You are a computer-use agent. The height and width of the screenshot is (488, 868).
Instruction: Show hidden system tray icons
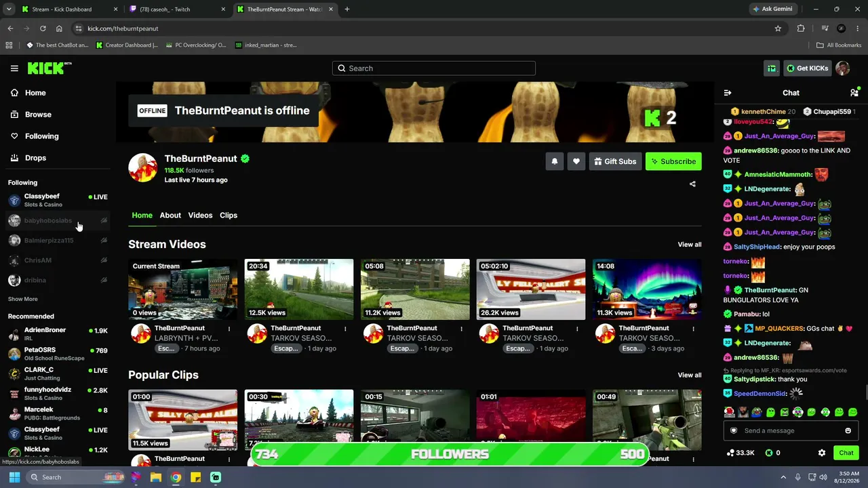click(783, 477)
